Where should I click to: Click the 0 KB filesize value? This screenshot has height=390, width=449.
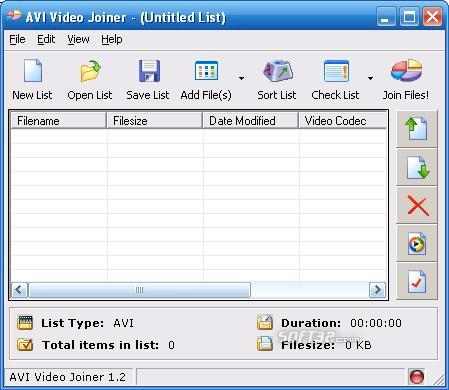point(358,345)
